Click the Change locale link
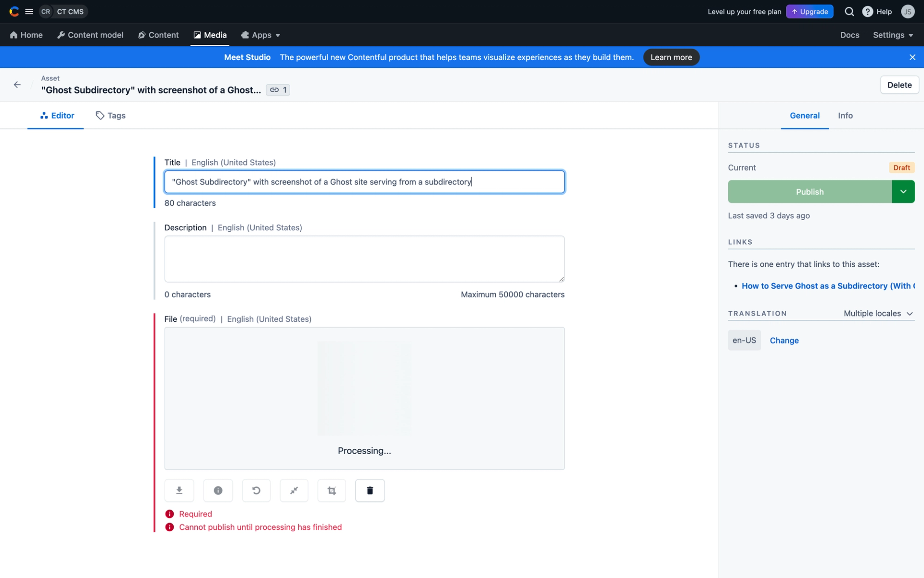Viewport: 924px width, 578px height. (x=784, y=341)
